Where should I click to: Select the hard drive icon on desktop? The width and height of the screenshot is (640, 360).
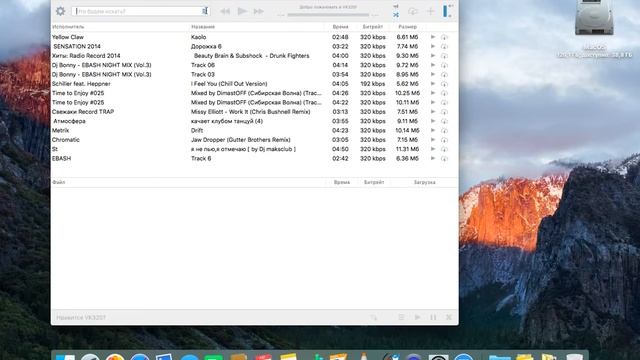coord(594,17)
